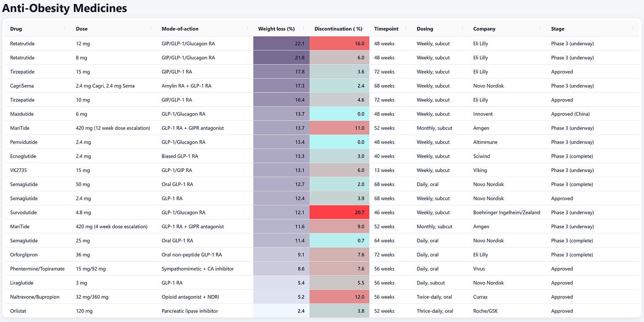Image resolution: width=644 pixels, height=322 pixels.
Task: Click the 17.8 weight loss cell
Action: [x=281, y=72]
